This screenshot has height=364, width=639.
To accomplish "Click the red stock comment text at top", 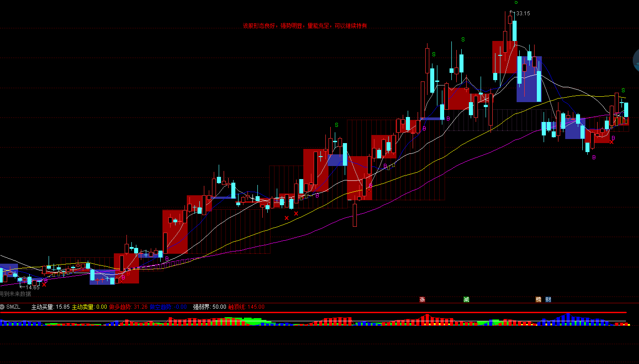I will (305, 26).
